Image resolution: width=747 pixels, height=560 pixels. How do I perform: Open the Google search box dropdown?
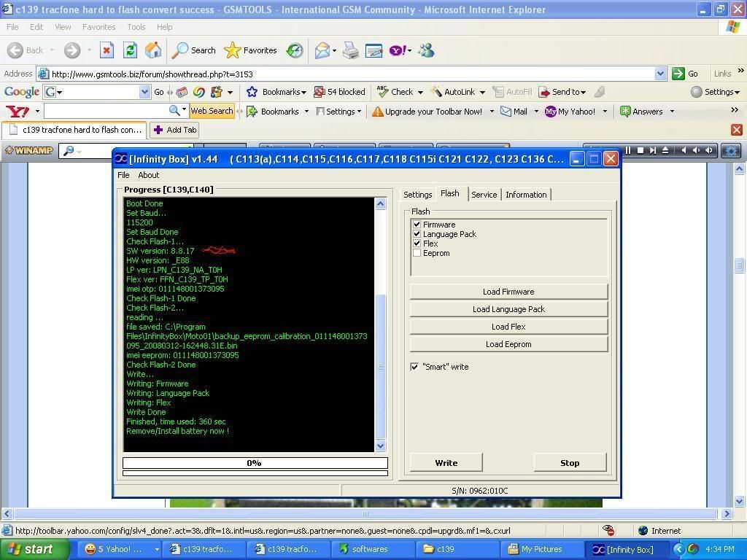145,92
